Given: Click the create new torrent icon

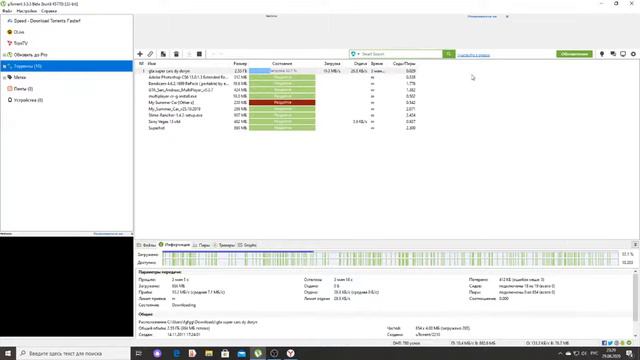Looking at the screenshot, I should 163,54.
